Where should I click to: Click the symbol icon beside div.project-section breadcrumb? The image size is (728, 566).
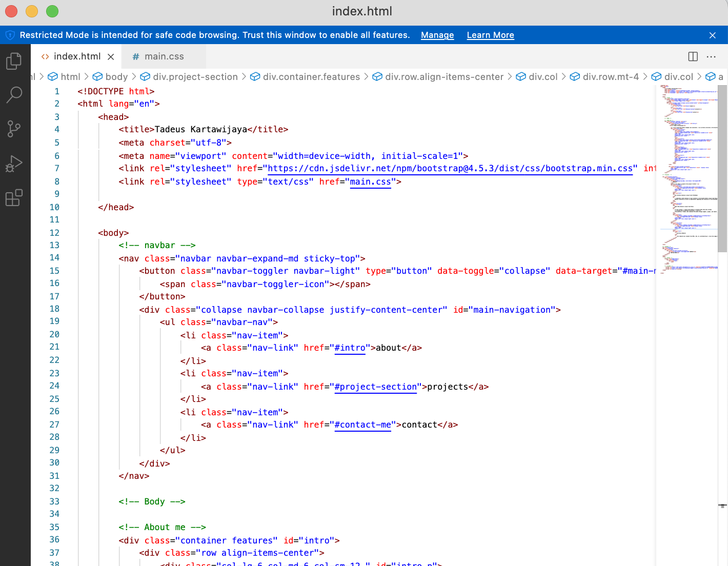[145, 76]
